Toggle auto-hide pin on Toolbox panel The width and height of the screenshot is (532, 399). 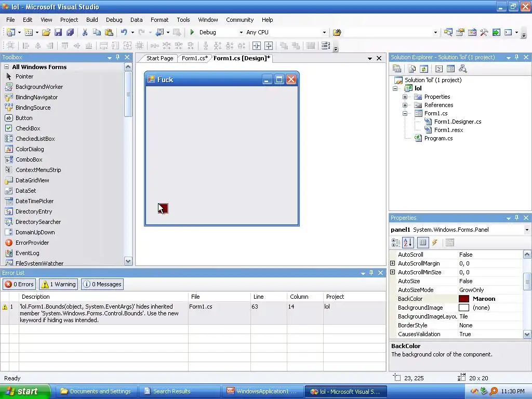coord(118,57)
